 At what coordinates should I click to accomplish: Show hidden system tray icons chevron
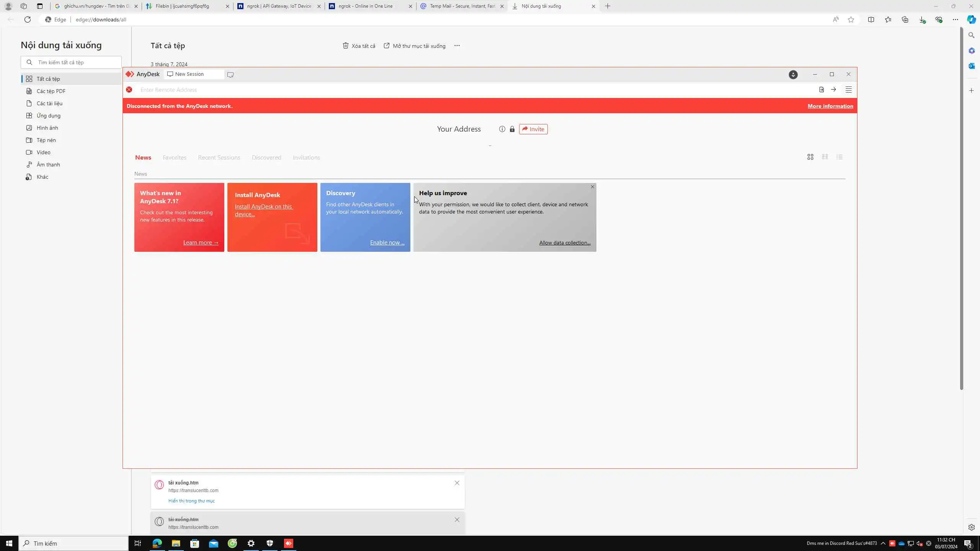883,543
